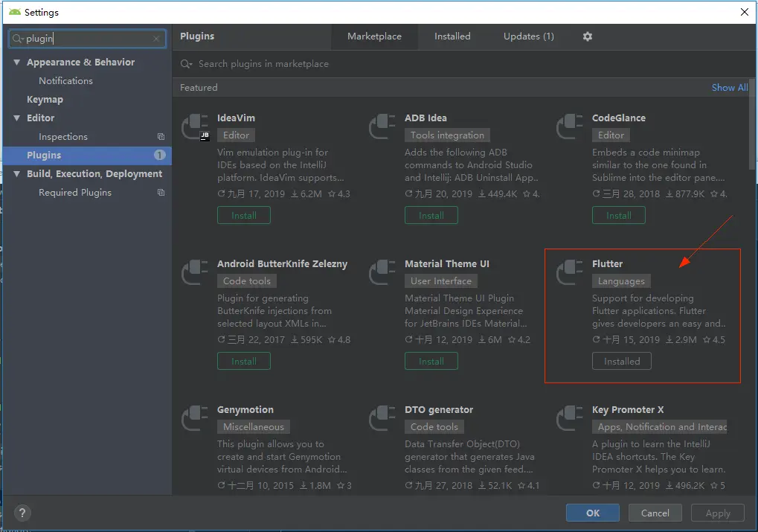Click the Genymotion plugin icon
This screenshot has height=532, width=758.
coord(195,418)
